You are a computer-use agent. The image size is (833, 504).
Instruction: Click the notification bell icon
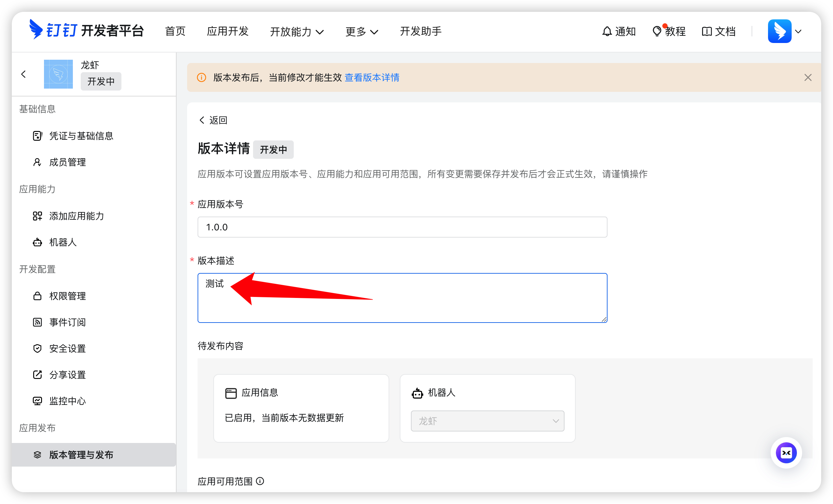point(607,31)
